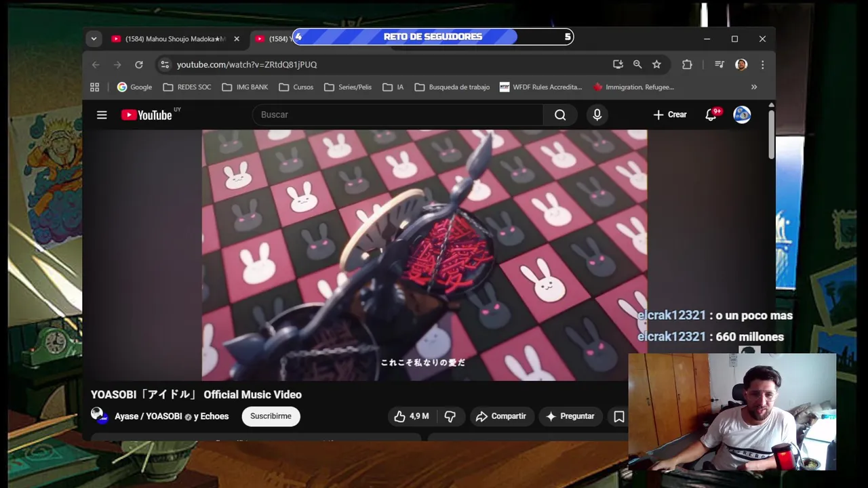Open the media controls icon
868x488 pixels.
pos(719,64)
